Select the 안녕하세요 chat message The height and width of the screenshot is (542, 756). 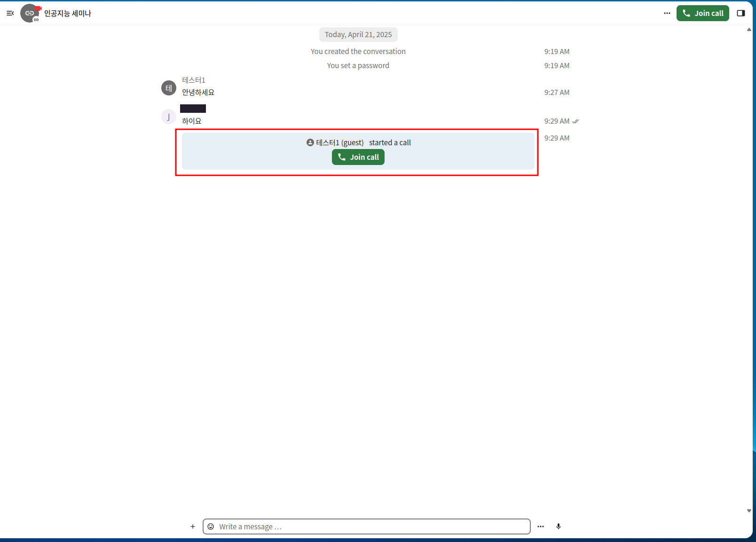[x=198, y=93]
